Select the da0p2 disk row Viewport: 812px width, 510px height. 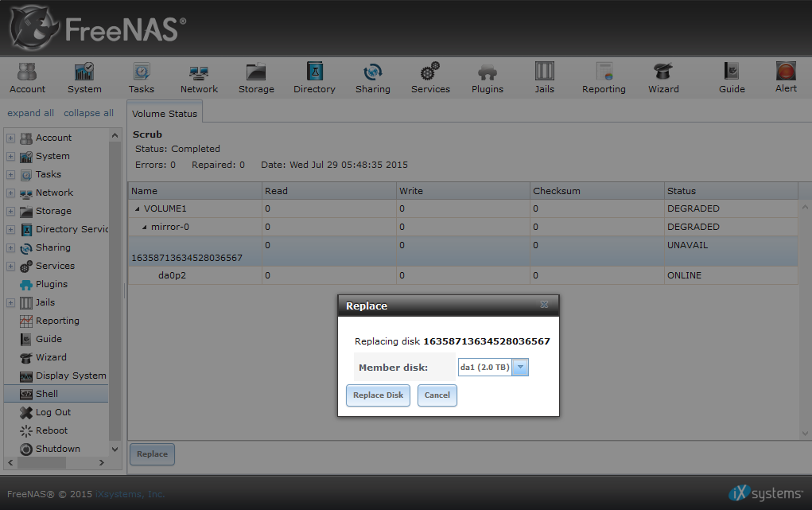463,275
